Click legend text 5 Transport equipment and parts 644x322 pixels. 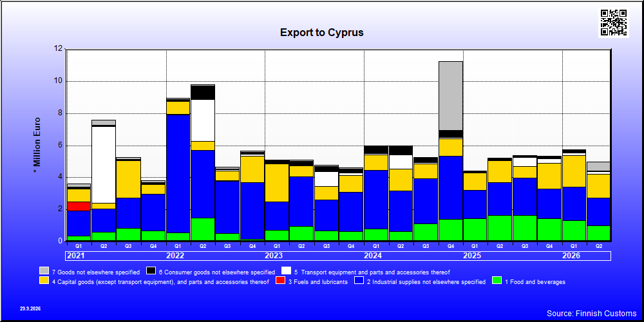(x=372, y=272)
